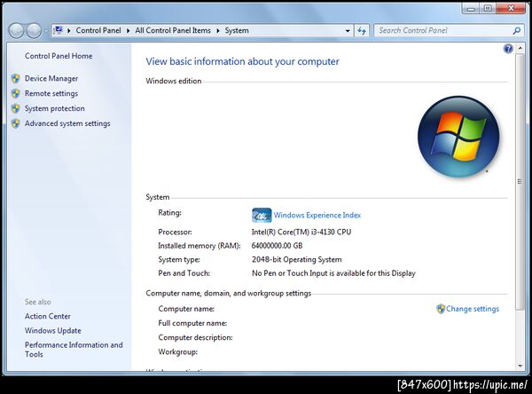Click the computer icon in the address bar
Viewport: 532px width, 394px height.
pyautogui.click(x=59, y=30)
